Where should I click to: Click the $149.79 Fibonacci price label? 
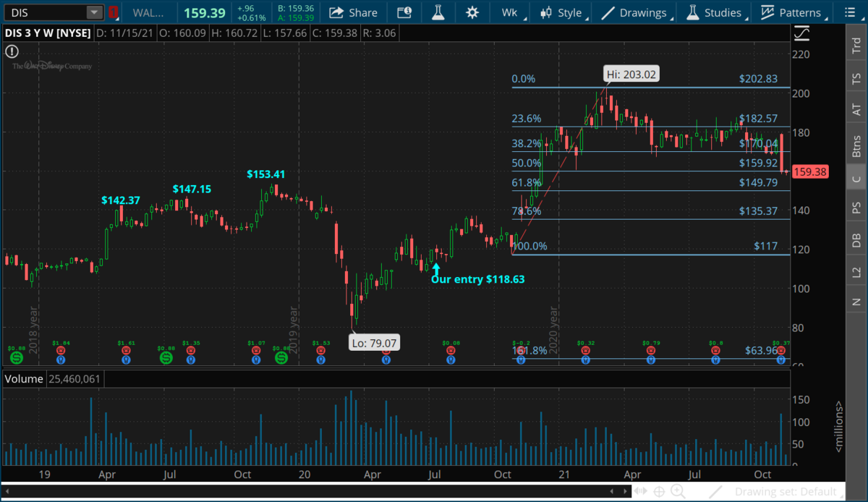(x=758, y=183)
